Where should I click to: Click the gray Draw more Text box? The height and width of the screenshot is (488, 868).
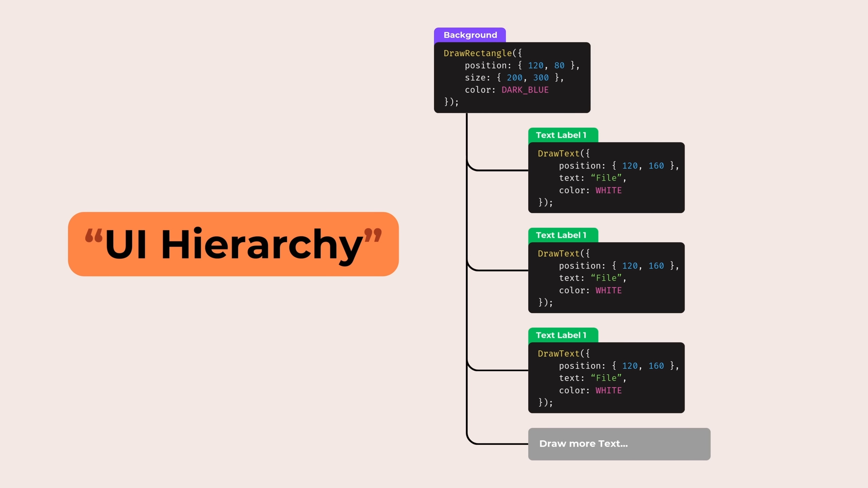619,444
